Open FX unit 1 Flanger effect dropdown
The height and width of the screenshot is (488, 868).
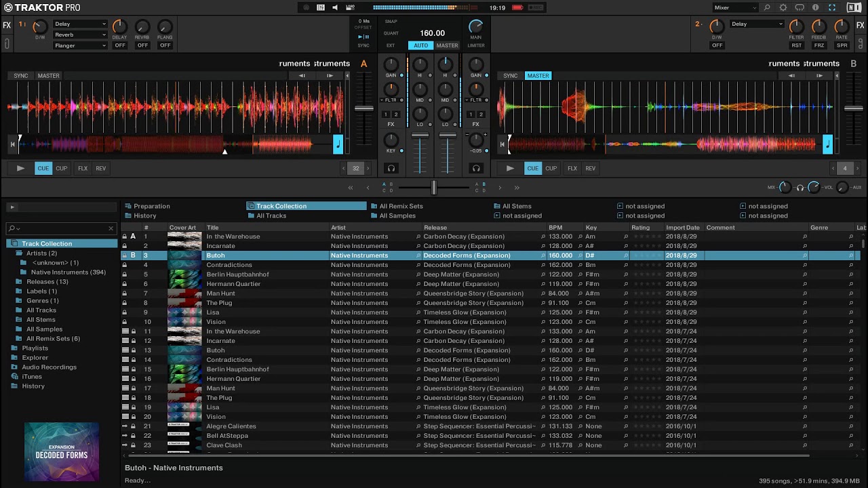[80, 45]
